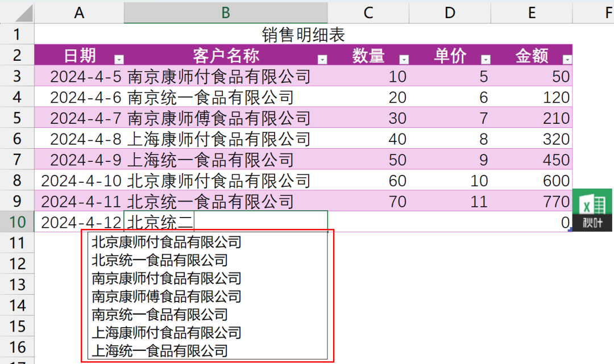Click the active cell editing 北京统二
614x364 pixels.
[x=226, y=221]
